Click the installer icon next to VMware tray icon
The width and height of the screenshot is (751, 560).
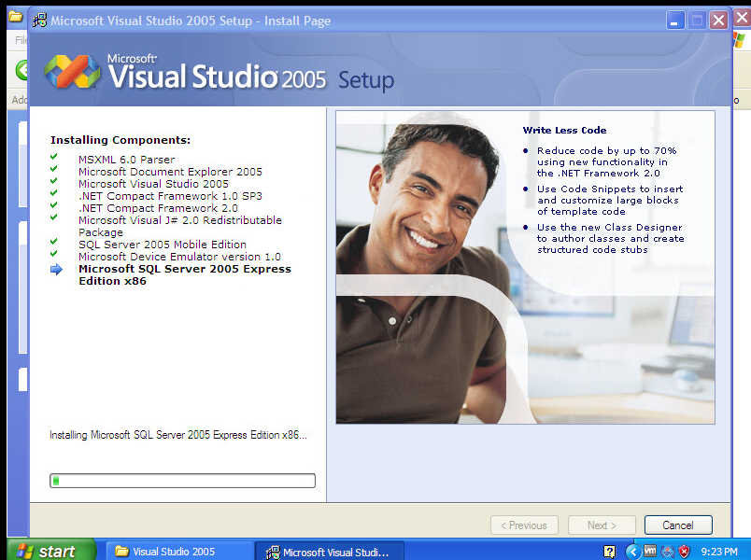667,552
